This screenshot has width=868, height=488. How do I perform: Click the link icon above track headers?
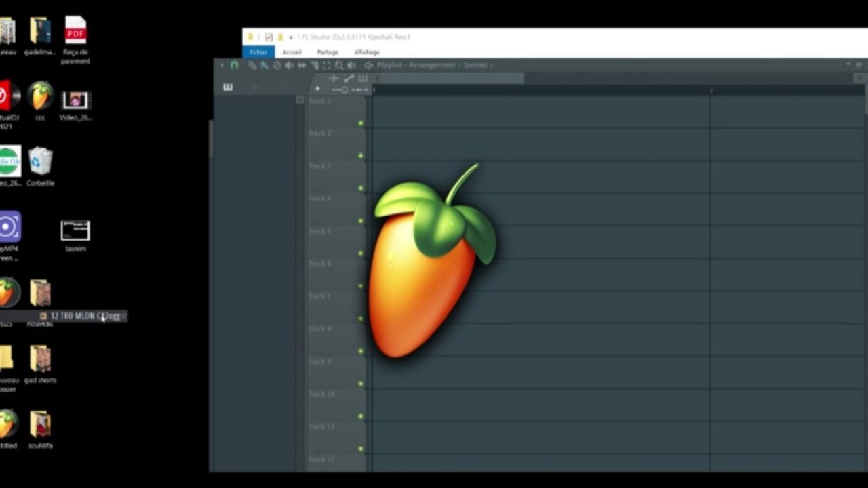pyautogui.click(x=349, y=78)
